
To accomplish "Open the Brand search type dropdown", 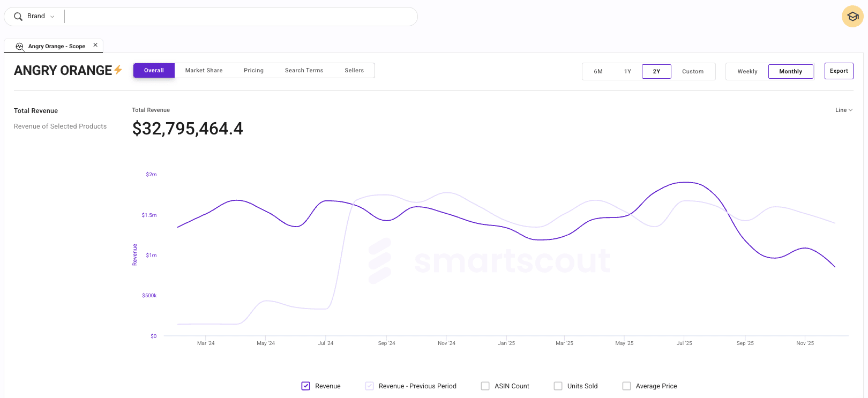I will pyautogui.click(x=41, y=17).
